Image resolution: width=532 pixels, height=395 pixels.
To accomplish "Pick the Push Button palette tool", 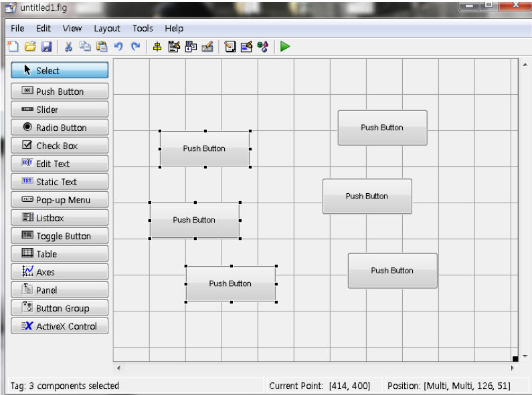I will (60, 91).
